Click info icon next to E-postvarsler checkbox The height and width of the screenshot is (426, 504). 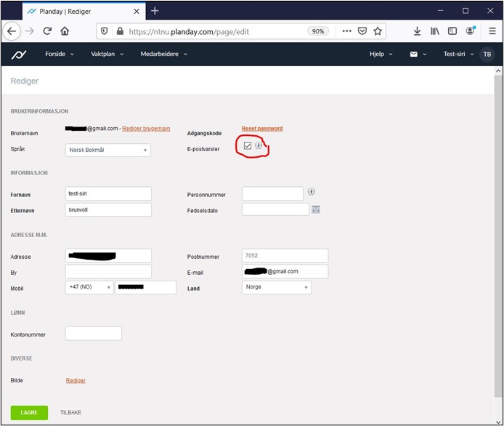[259, 146]
